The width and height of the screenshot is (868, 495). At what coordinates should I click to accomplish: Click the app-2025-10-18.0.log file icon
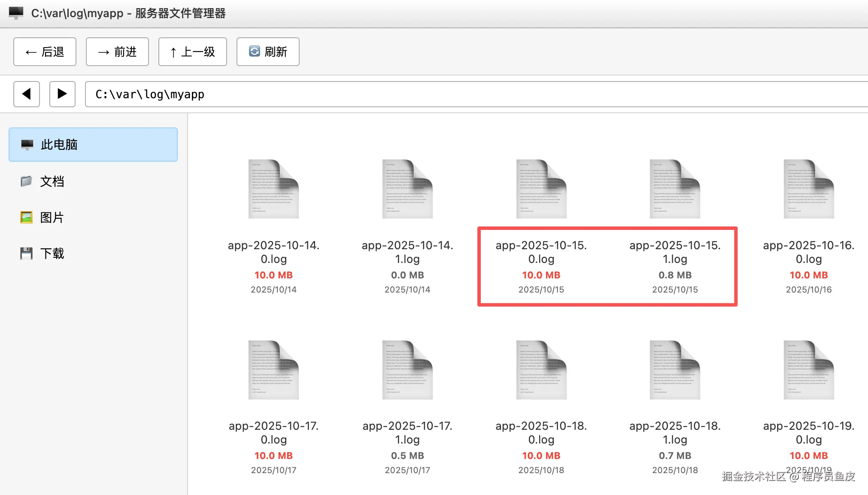pos(541,370)
